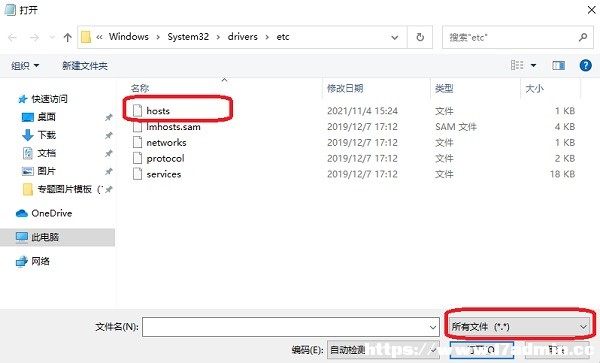The width and height of the screenshot is (600, 363).
Task: Click the Windows breadcrumb segment
Action: [129, 37]
